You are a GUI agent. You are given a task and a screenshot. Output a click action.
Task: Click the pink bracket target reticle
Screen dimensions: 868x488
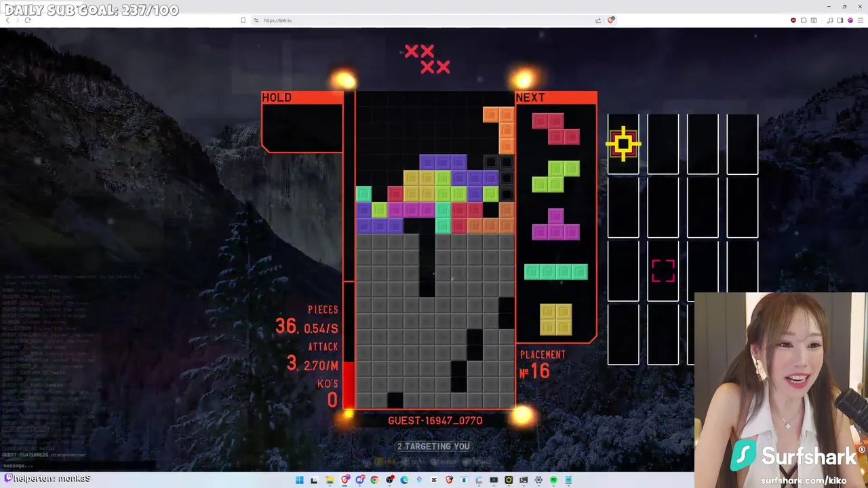pyautogui.click(x=663, y=270)
